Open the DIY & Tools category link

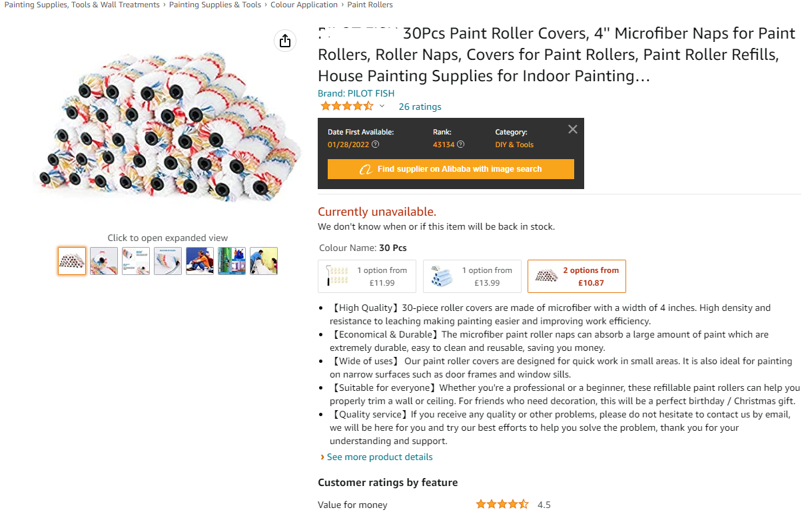(514, 144)
